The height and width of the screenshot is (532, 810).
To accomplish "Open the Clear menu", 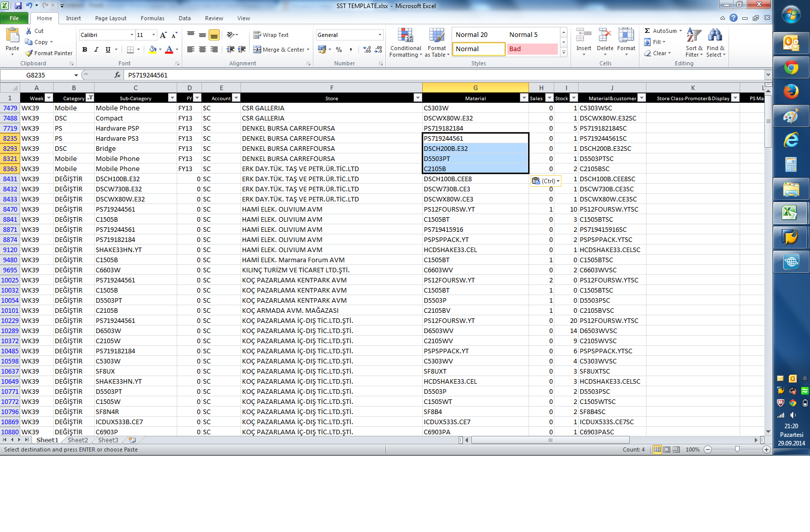I will (x=658, y=53).
